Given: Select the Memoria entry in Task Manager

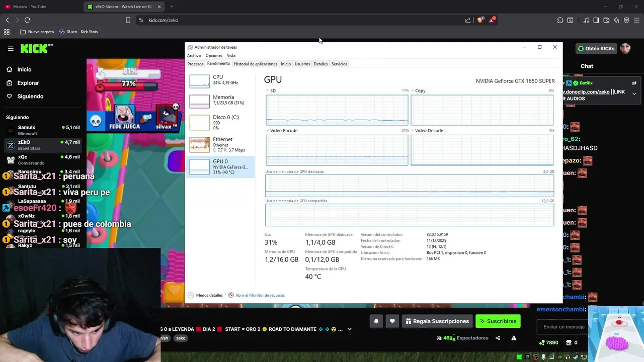Looking at the screenshot, I should 220,101.
